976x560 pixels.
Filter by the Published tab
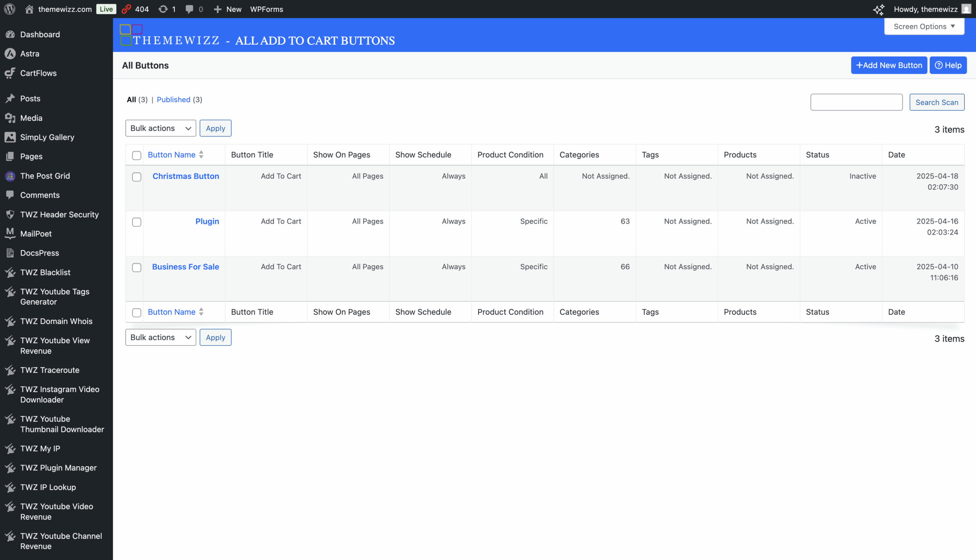tap(173, 99)
